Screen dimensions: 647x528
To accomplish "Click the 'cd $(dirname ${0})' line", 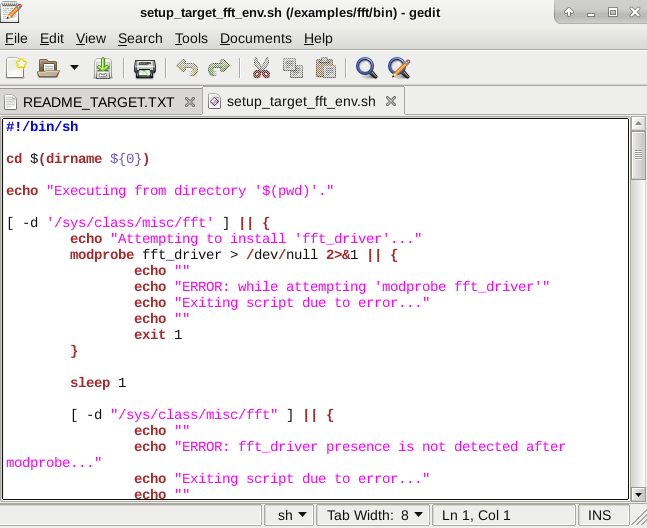I will tap(78, 159).
